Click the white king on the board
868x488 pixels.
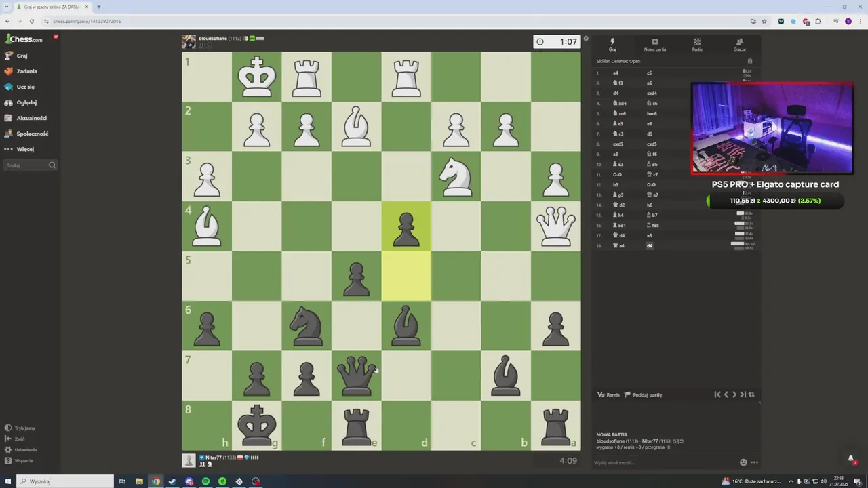pos(257,77)
